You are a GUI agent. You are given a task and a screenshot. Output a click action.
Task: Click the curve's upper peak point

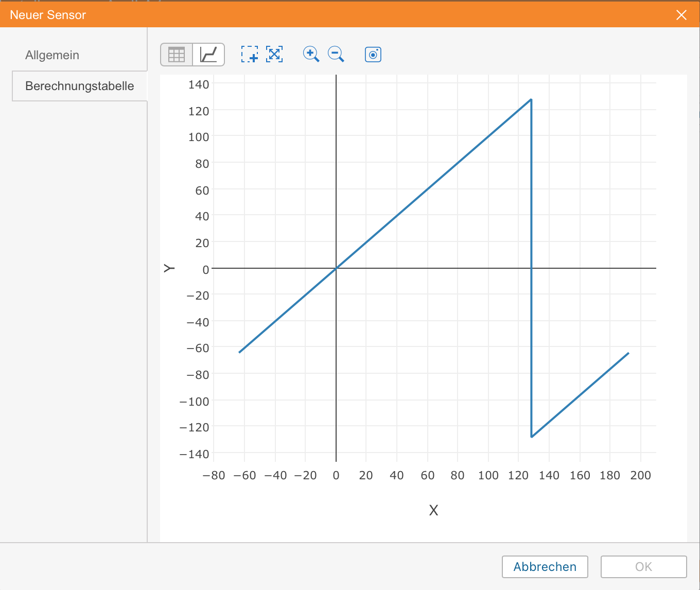531,99
